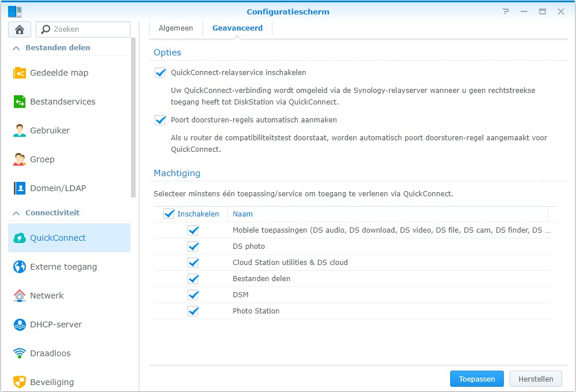576x392 pixels.
Task: Click the Toepassen button
Action: pos(477,379)
